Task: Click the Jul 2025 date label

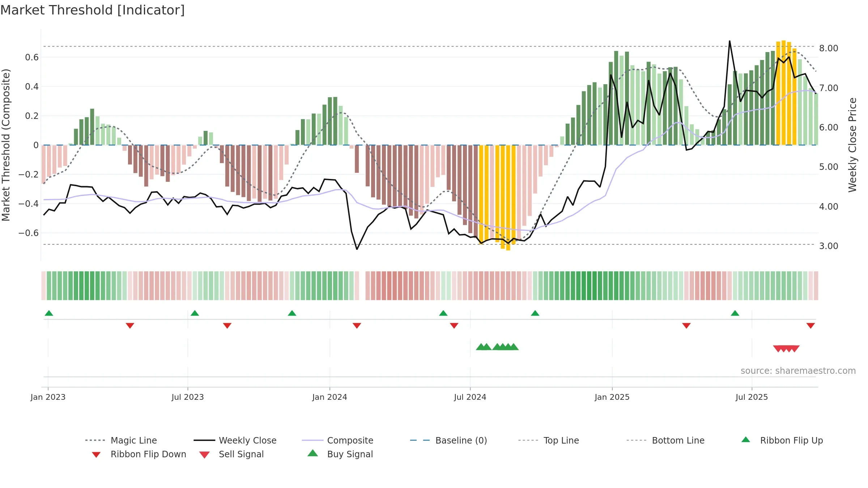Action: coord(752,397)
